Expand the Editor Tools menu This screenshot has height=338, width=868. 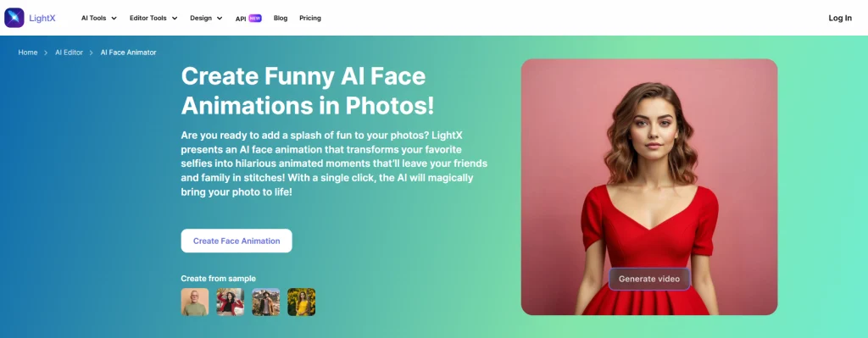153,19
